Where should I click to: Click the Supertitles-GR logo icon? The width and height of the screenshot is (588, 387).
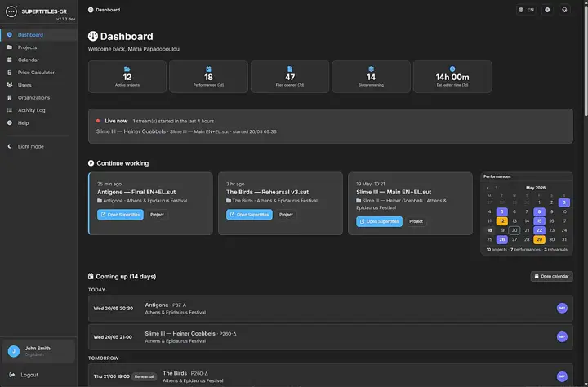point(11,11)
